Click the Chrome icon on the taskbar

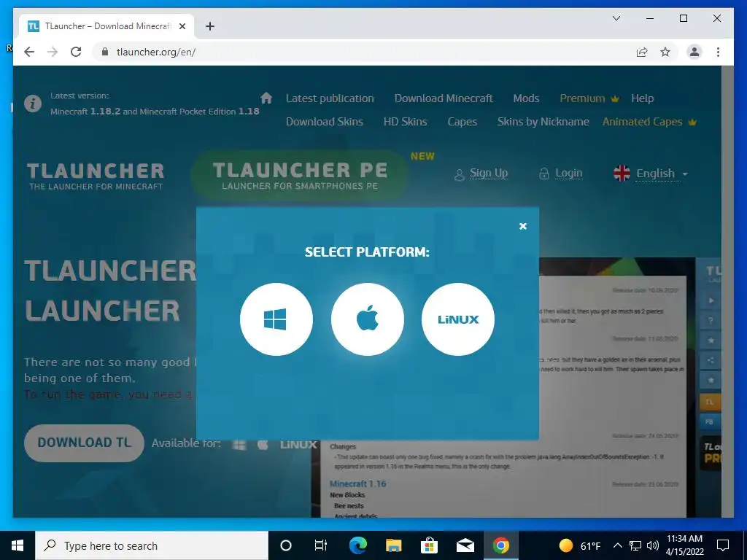tap(500, 545)
